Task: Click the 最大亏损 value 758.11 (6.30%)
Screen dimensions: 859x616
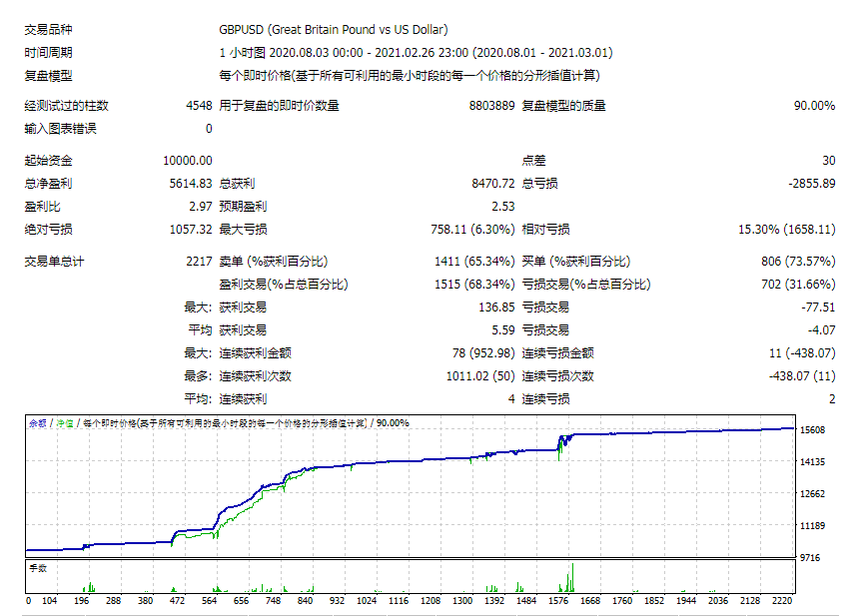Action: [x=472, y=230]
